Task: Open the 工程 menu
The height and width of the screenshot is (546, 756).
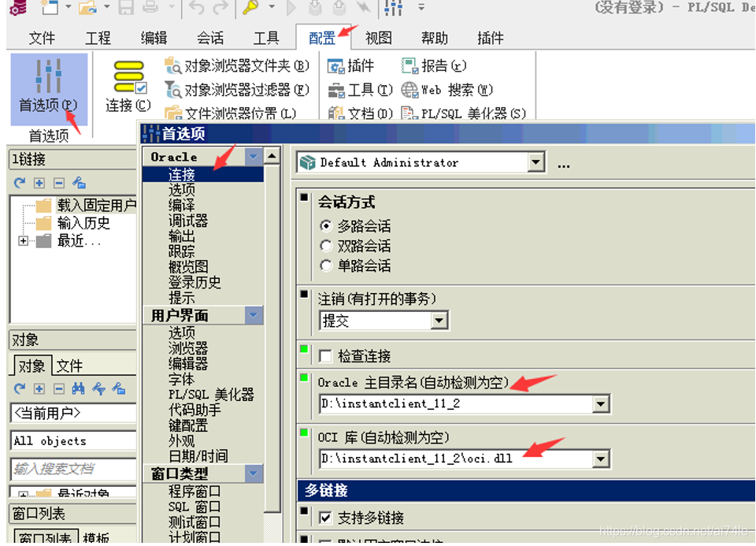Action: pyautogui.click(x=98, y=38)
